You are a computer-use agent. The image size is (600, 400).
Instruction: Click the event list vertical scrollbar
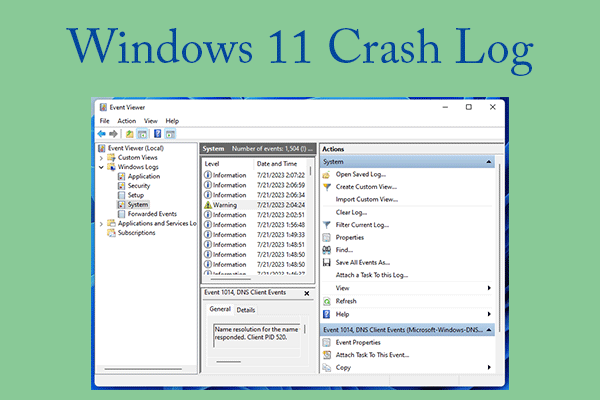(310, 220)
